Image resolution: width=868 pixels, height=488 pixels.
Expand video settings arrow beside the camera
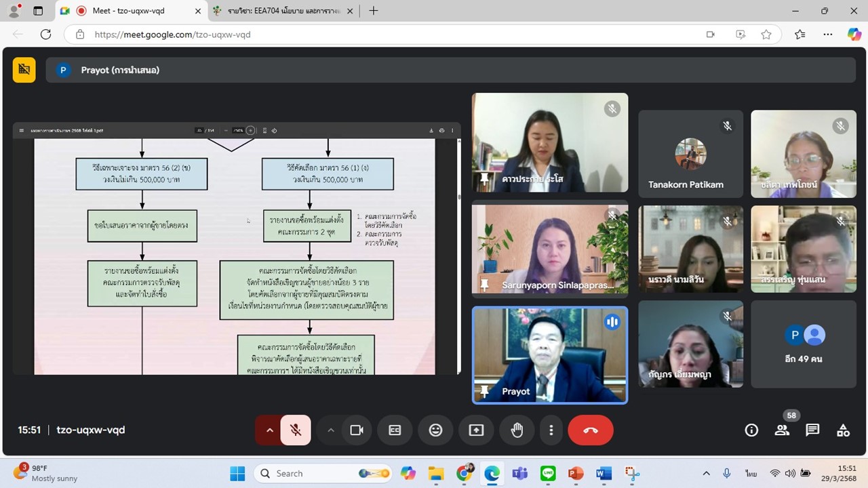point(331,430)
